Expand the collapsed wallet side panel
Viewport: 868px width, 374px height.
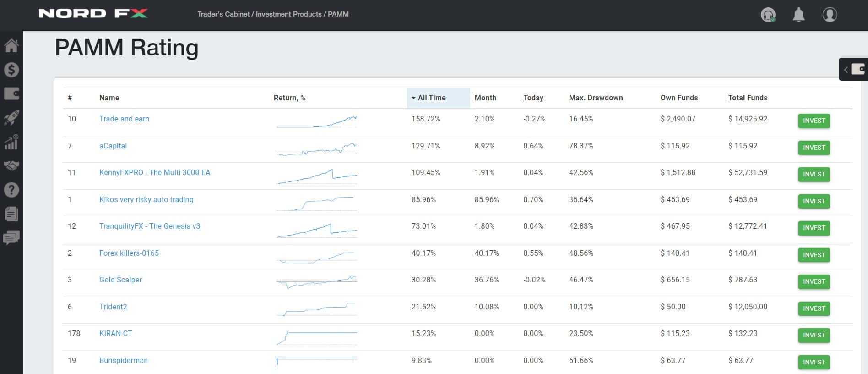tap(853, 69)
